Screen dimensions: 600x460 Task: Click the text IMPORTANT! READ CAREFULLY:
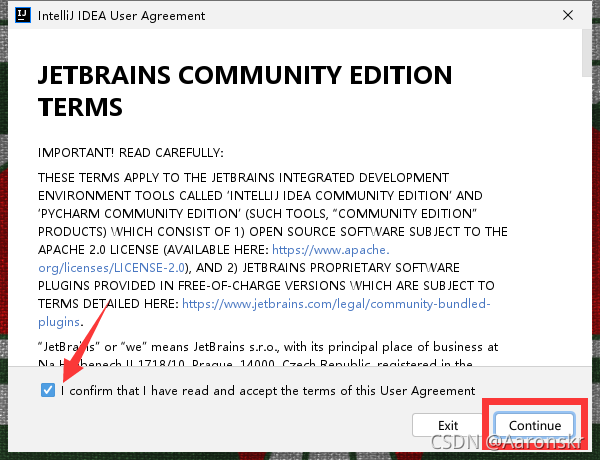(x=130, y=153)
